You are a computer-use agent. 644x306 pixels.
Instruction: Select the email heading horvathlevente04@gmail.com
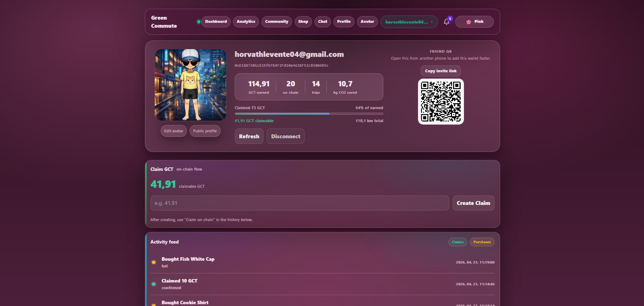pos(289,54)
